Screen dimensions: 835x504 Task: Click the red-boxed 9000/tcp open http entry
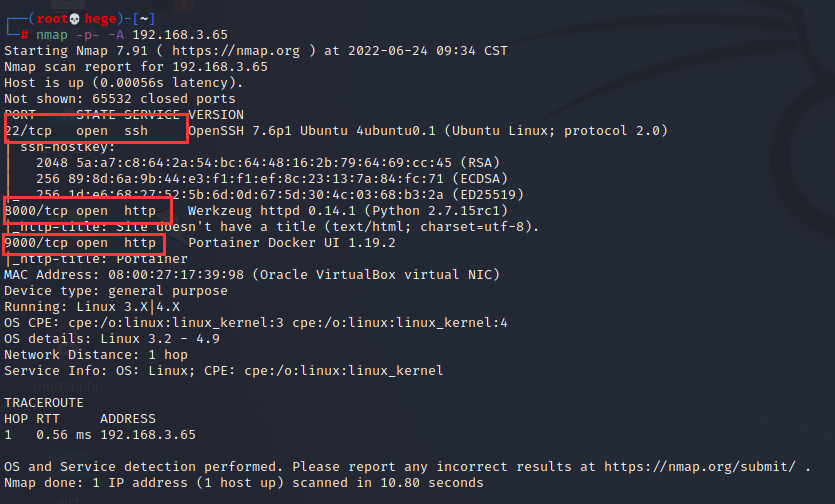coord(84,243)
